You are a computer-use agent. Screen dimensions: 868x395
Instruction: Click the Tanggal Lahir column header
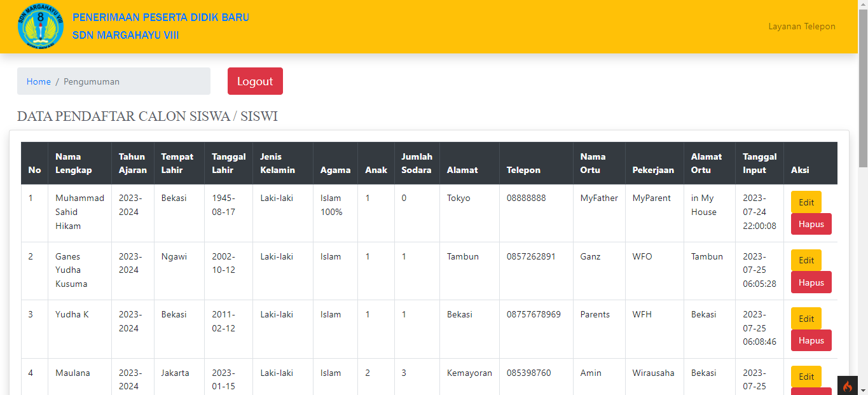pyautogui.click(x=228, y=163)
